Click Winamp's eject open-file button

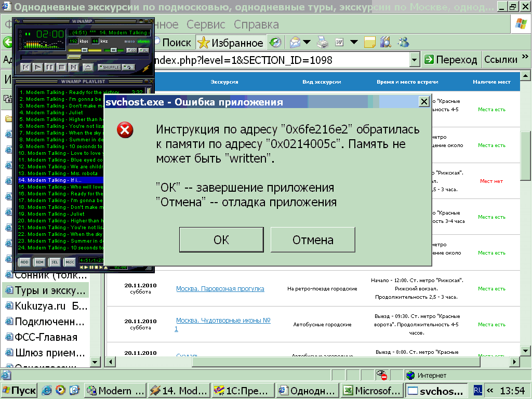tap(88, 67)
